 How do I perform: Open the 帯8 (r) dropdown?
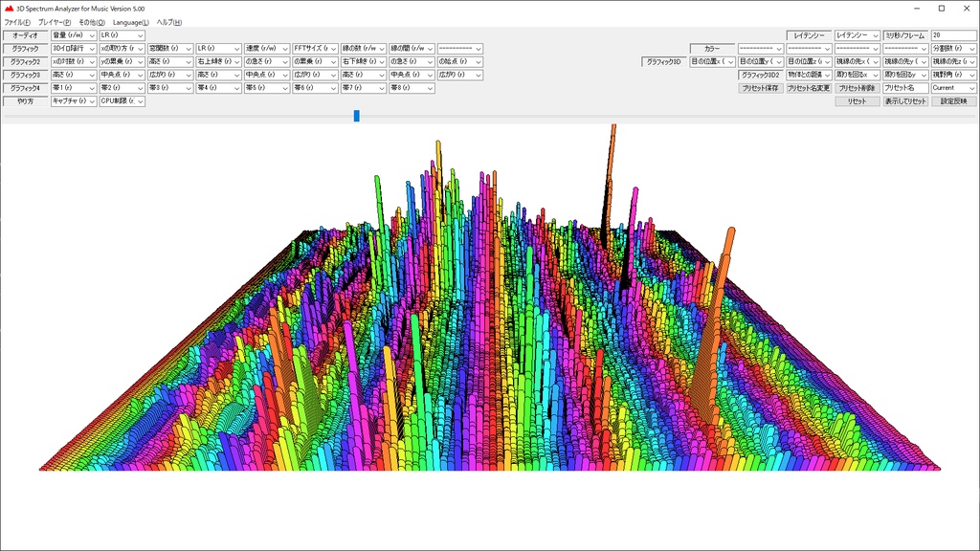coord(412,88)
